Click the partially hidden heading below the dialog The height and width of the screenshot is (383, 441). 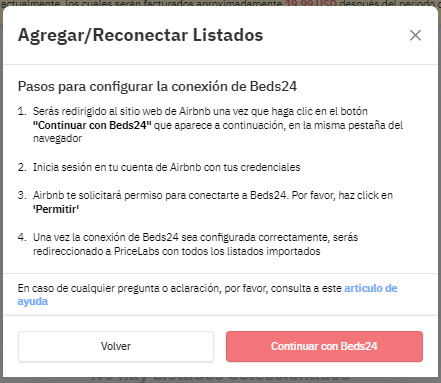[220, 377]
